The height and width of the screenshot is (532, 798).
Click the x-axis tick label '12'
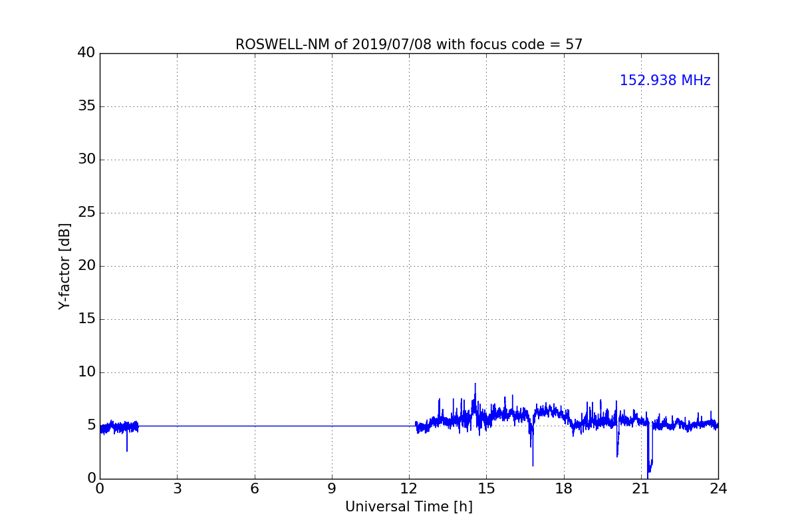(409, 489)
